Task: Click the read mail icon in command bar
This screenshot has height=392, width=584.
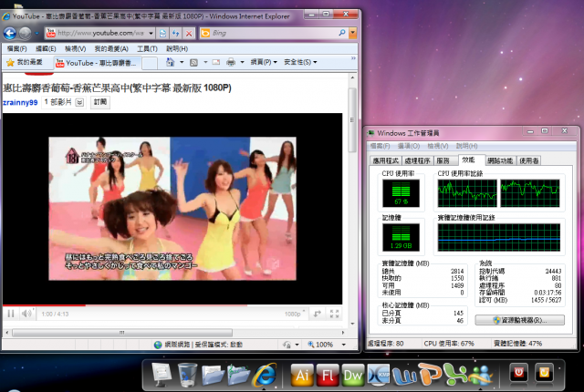Action: (216, 62)
